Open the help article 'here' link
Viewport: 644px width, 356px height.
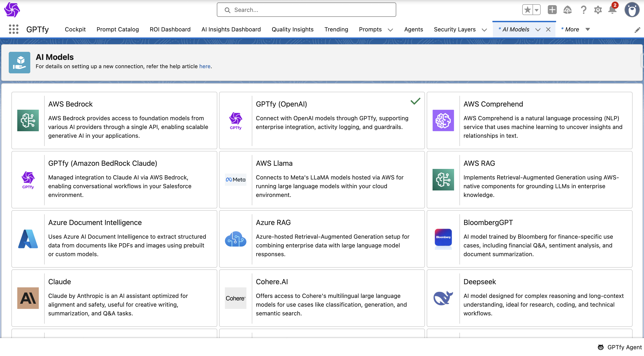click(205, 66)
